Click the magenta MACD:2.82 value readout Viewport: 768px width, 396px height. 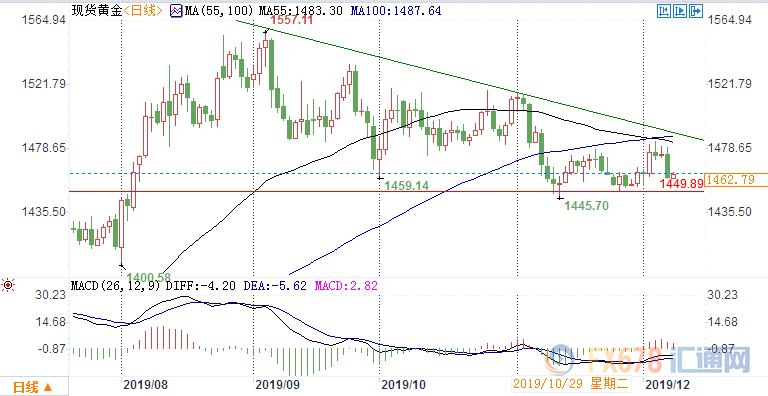tap(346, 285)
